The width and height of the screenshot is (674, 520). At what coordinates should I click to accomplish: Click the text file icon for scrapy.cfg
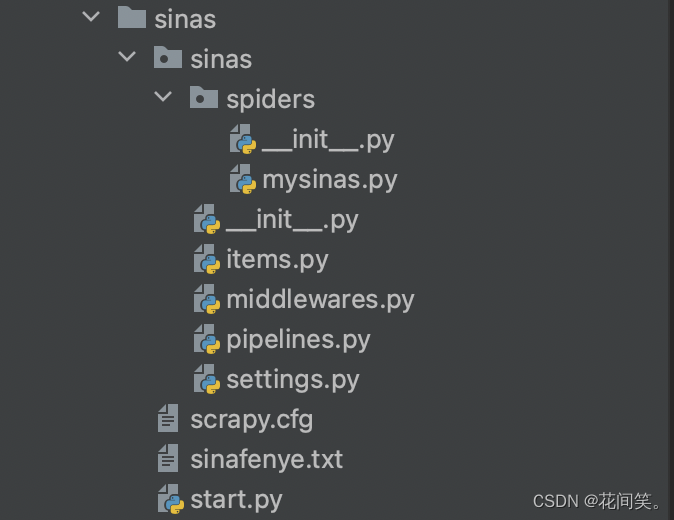click(168, 418)
